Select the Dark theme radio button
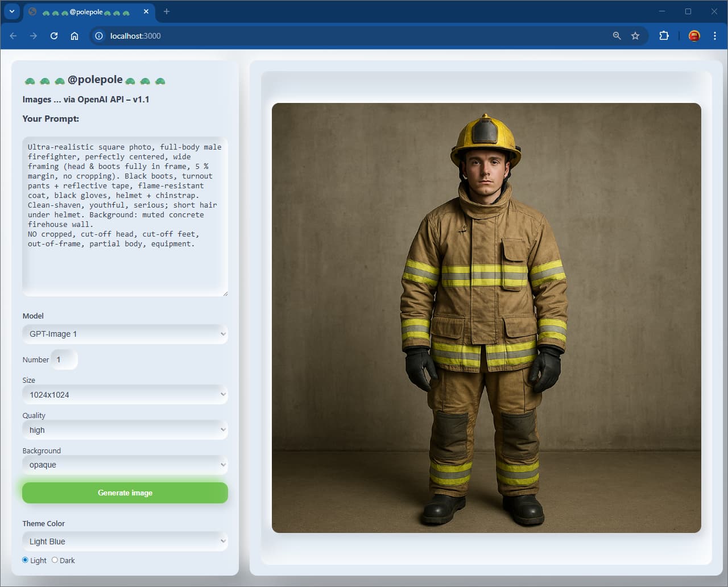 coord(55,560)
